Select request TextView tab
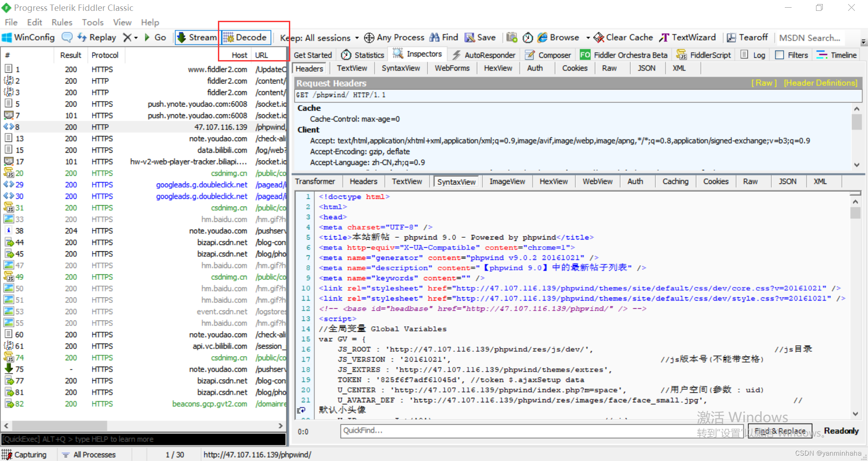This screenshot has width=868, height=461. [352, 68]
